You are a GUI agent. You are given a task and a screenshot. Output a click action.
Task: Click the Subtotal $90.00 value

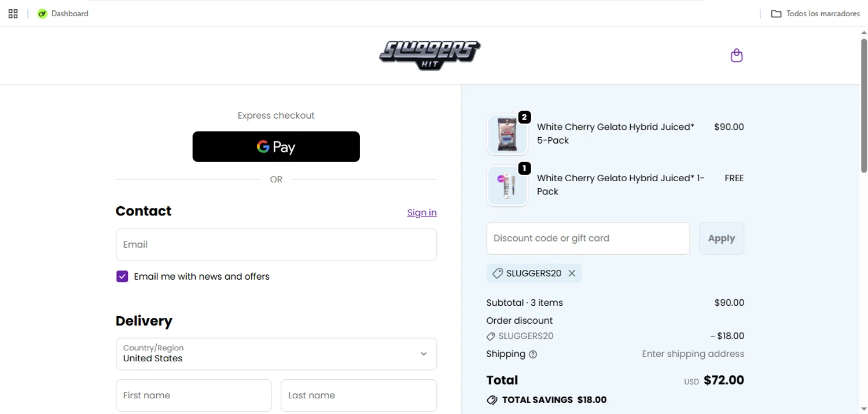(729, 303)
